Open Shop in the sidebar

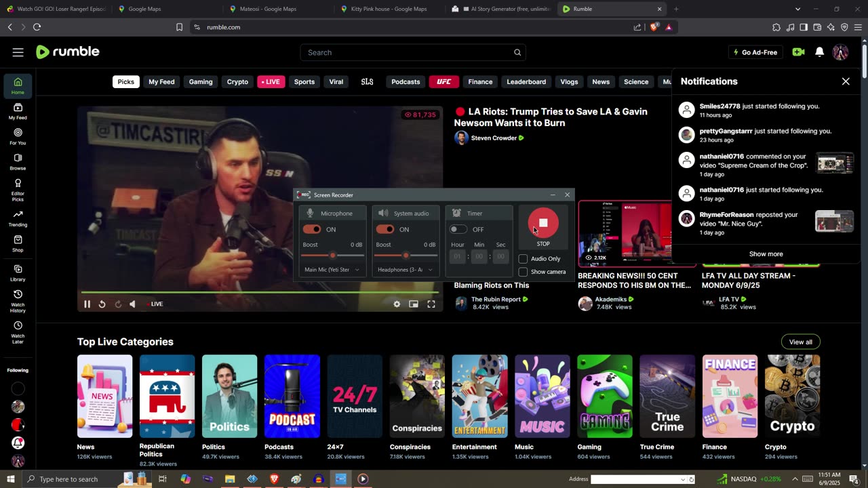click(x=18, y=244)
